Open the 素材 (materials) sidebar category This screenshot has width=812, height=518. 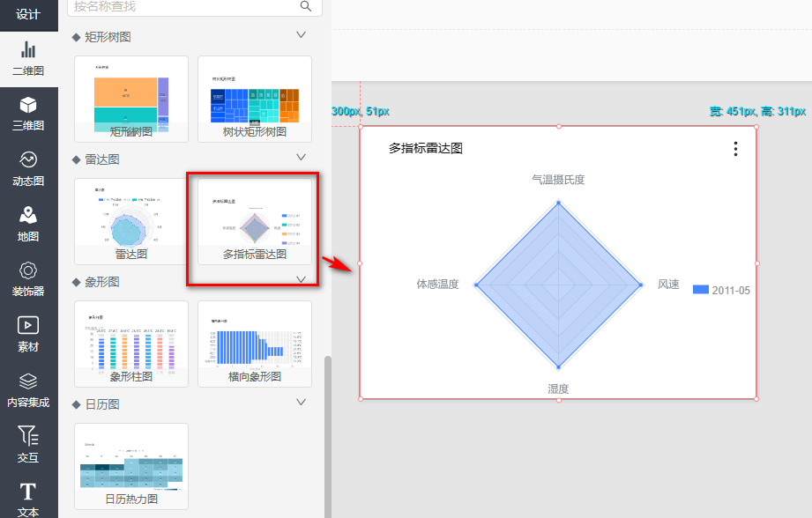(28, 335)
